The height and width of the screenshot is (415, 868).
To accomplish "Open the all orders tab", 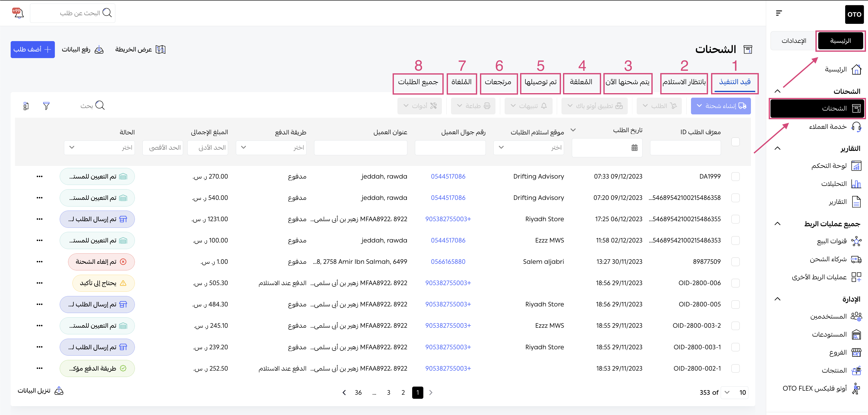I will coord(418,82).
